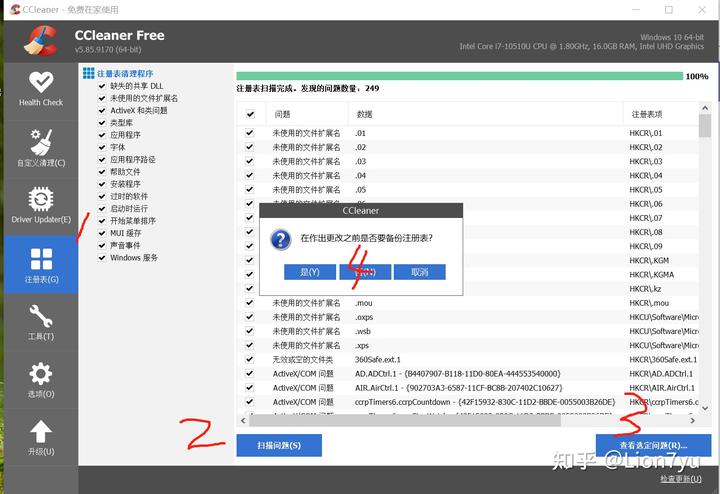Toggle 应用程序路径 checkbox
The image size is (720, 494).
102,159
